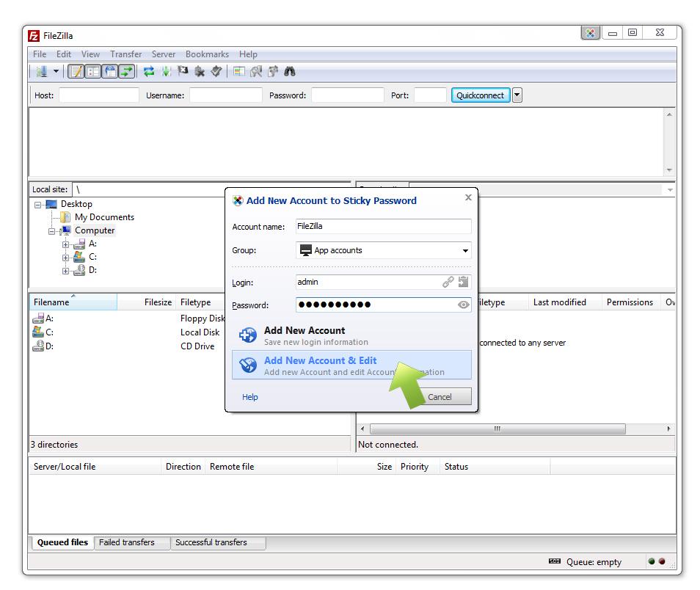Sort remote files by Permissions column
700x590 pixels.
click(x=630, y=302)
